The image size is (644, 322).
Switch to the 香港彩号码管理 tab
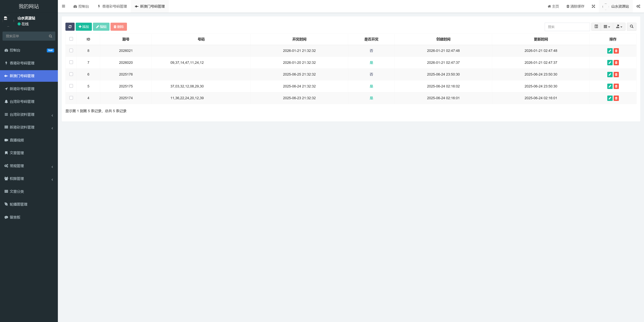[112, 6]
